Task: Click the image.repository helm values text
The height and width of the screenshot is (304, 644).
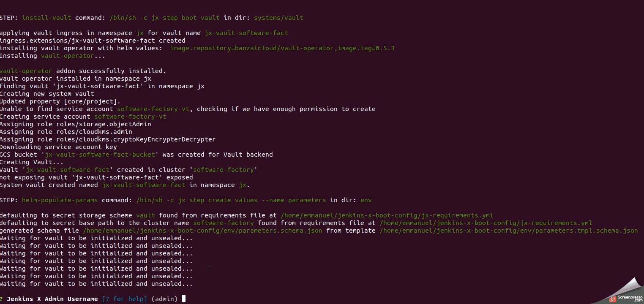Action: (x=282, y=48)
